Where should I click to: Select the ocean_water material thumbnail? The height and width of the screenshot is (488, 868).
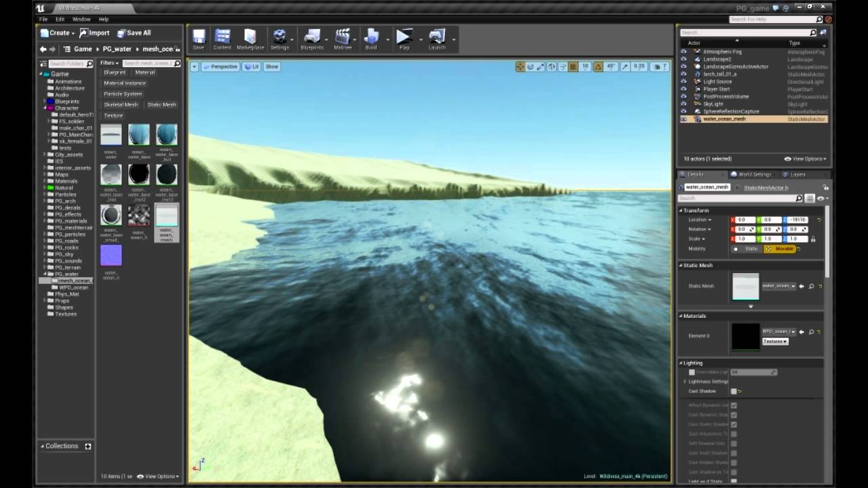click(111, 134)
